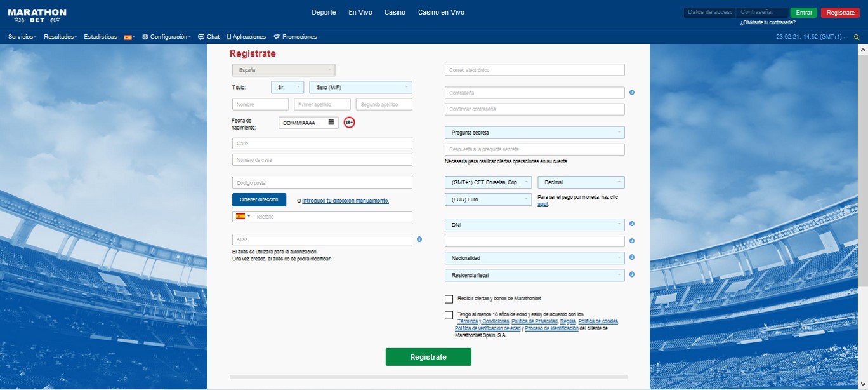Go to the Casino section
868x390 pixels.
point(395,13)
